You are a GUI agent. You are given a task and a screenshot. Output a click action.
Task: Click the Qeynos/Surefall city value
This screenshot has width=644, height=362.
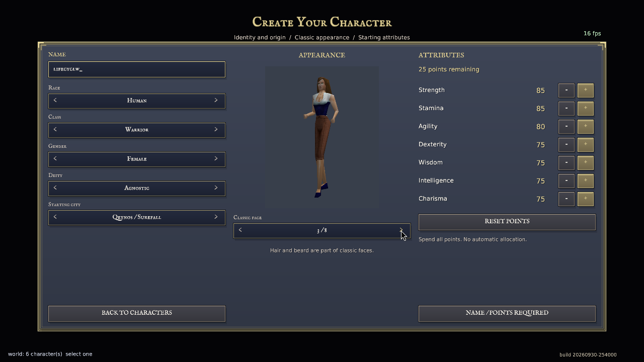pyautogui.click(x=137, y=217)
